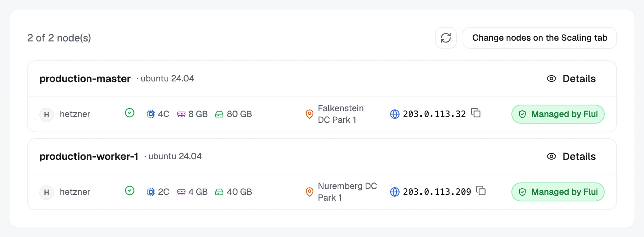The width and height of the screenshot is (644, 237).
Task: Copy IP address 203.0.113.209
Action: (x=481, y=191)
